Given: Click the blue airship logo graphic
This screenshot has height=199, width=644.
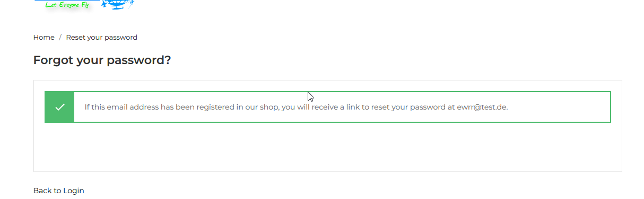Looking at the screenshot, I should tap(117, 5).
